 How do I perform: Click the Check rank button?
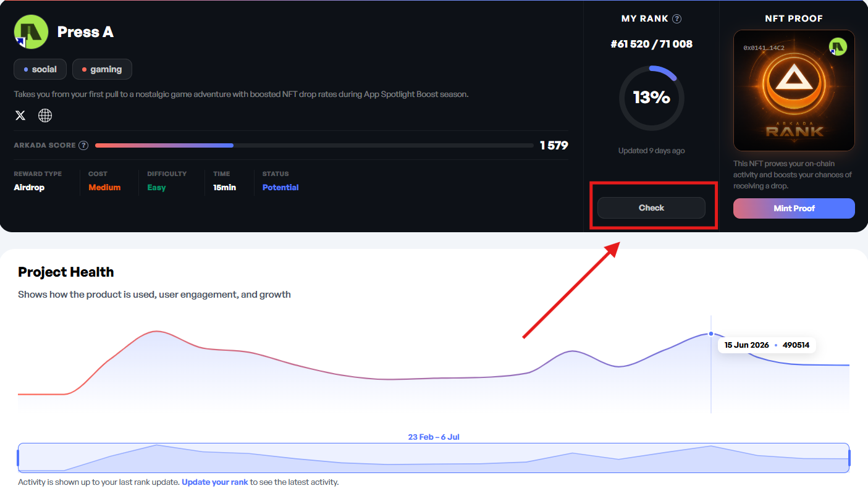tap(651, 208)
